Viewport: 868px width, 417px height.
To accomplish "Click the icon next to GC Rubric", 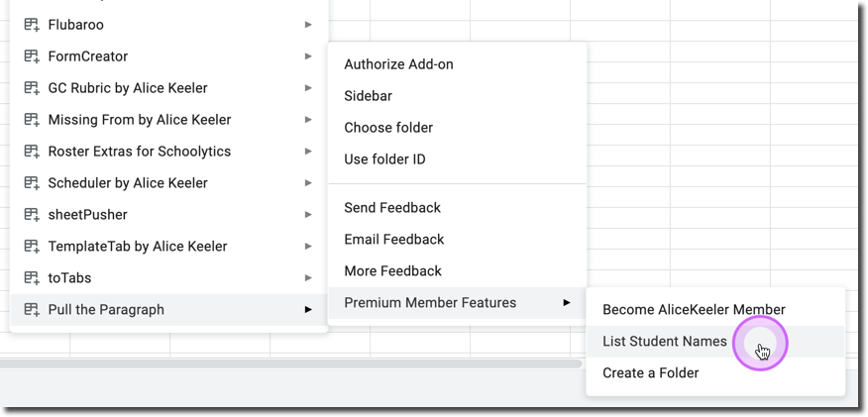I will [32, 88].
